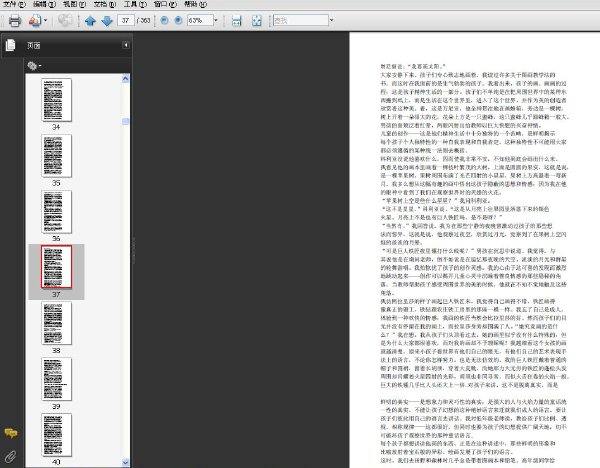Viewport: 600px width, 468px height.
Task: Open the 文件 (File) menu
Action: (x=14, y=4)
